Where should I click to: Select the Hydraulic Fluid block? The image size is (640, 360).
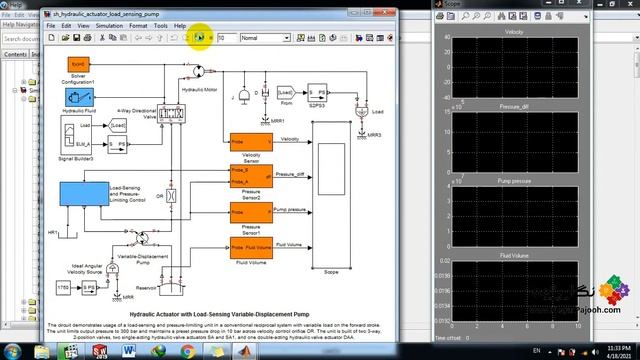coord(80,98)
